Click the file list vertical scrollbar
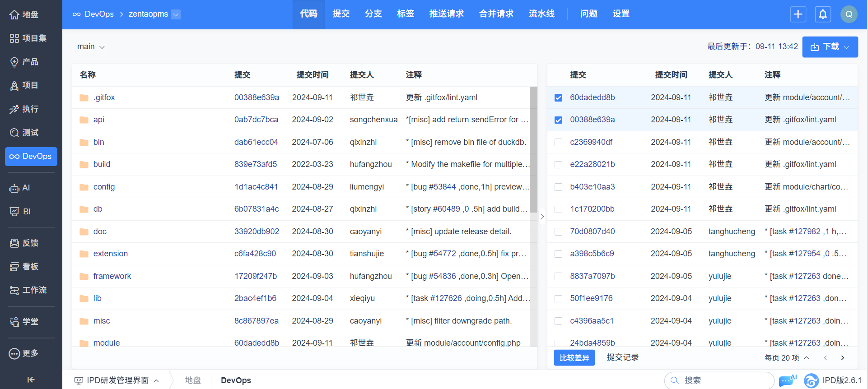 click(x=533, y=149)
